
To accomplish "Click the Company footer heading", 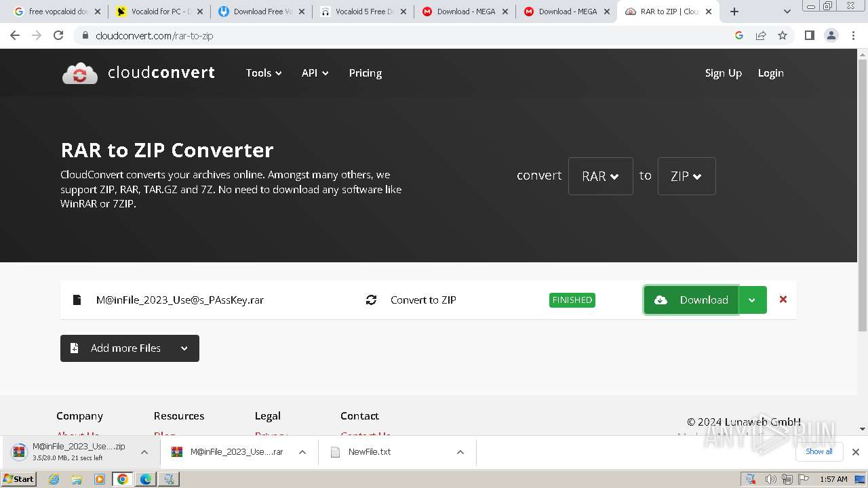I will (79, 416).
